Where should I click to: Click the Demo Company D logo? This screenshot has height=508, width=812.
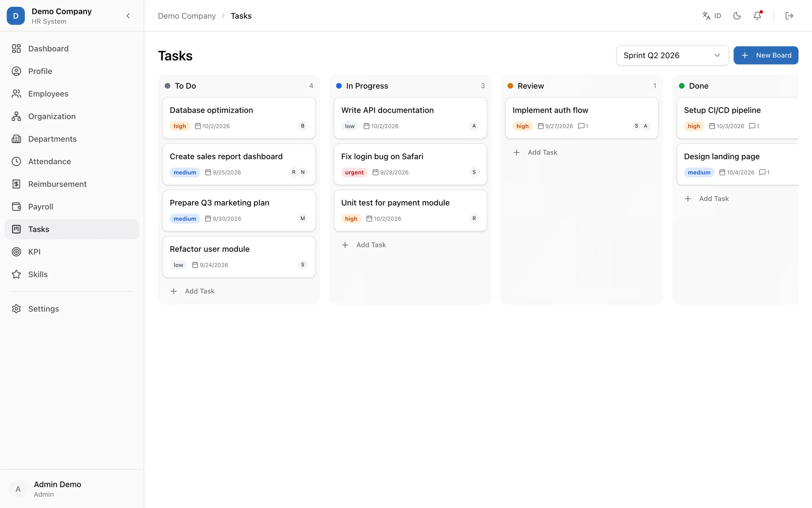(x=16, y=16)
